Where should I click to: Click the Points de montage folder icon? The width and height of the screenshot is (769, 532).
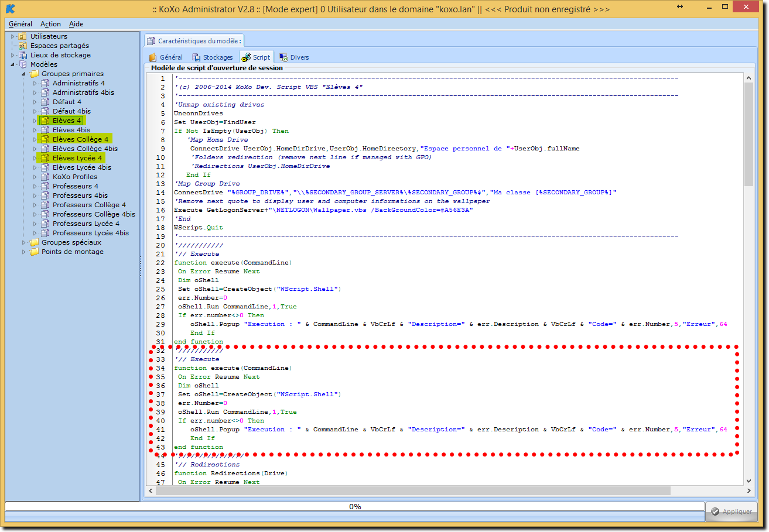pos(34,252)
